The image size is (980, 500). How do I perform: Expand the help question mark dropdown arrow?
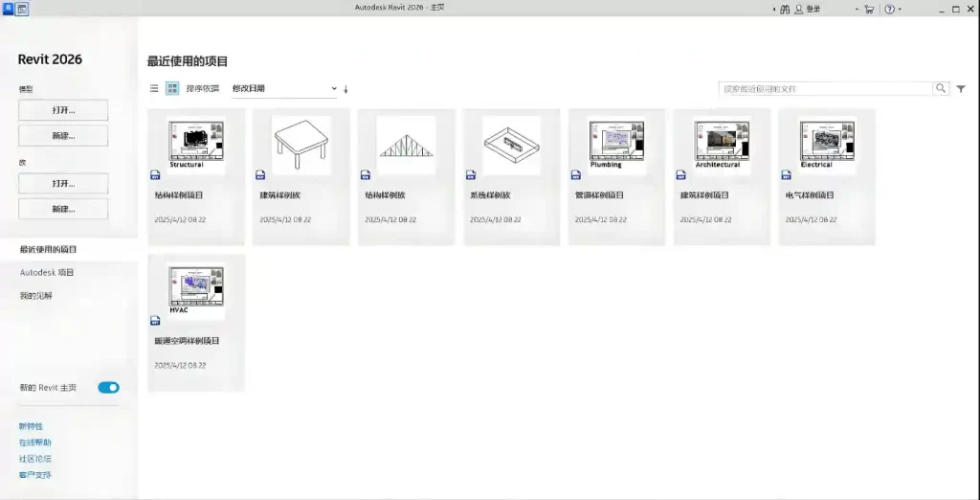click(x=902, y=9)
